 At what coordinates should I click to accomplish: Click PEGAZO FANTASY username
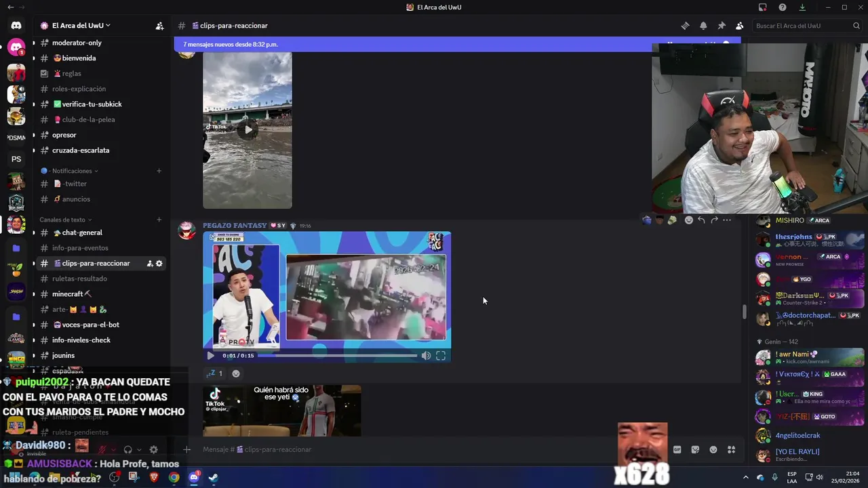[235, 226]
